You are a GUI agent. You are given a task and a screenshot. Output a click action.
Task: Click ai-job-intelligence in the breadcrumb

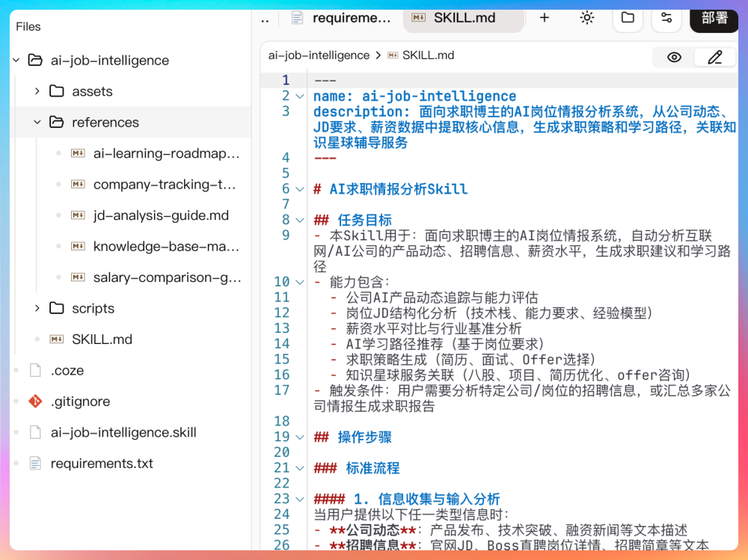coord(319,55)
